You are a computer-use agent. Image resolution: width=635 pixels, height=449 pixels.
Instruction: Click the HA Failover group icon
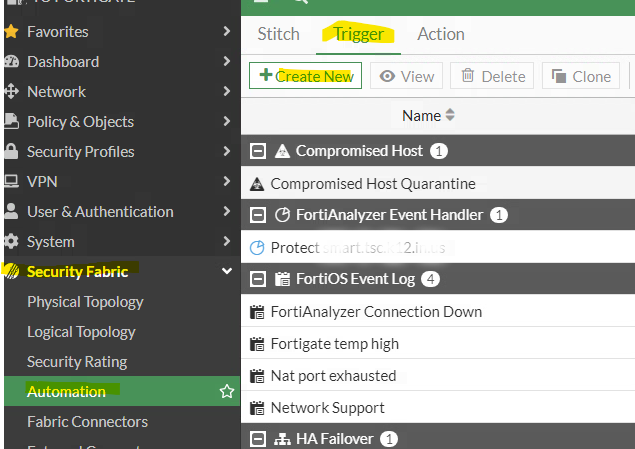tap(282, 439)
